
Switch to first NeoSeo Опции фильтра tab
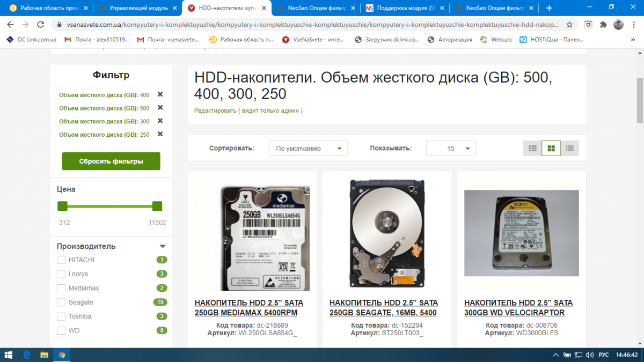(x=316, y=8)
